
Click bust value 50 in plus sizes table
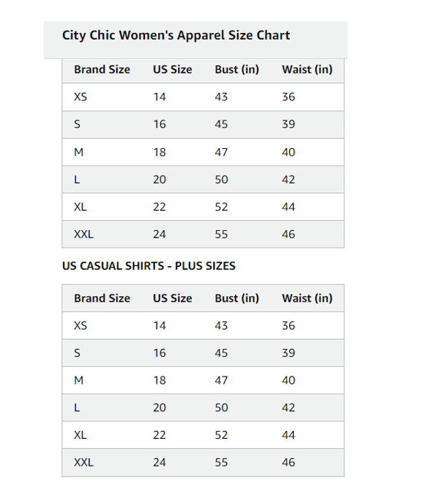[x=221, y=408]
